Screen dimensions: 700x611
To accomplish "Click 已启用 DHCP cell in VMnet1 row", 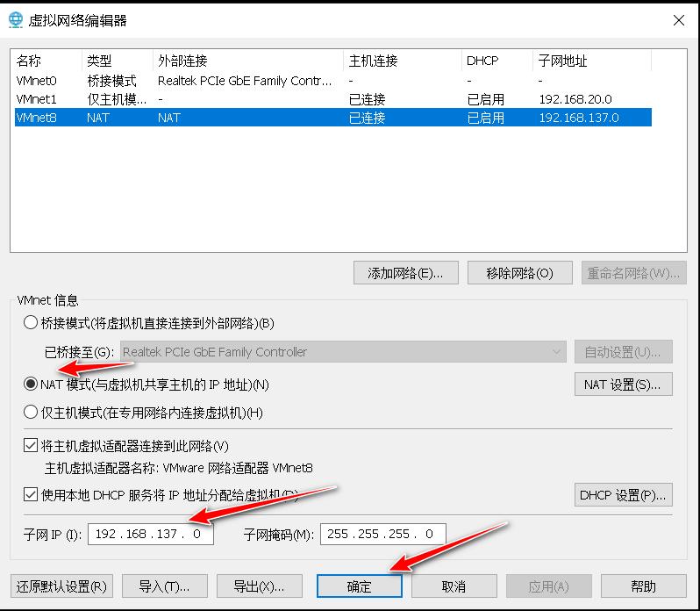I will [x=486, y=99].
